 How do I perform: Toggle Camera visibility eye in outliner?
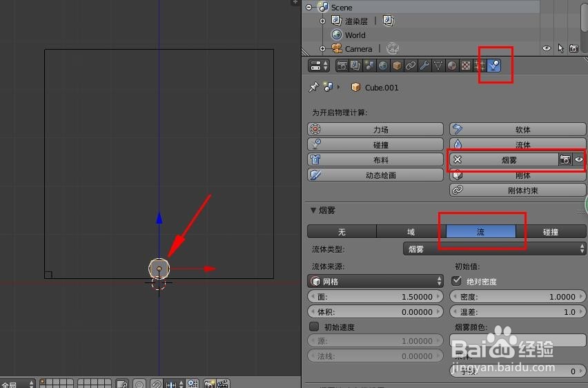547,48
